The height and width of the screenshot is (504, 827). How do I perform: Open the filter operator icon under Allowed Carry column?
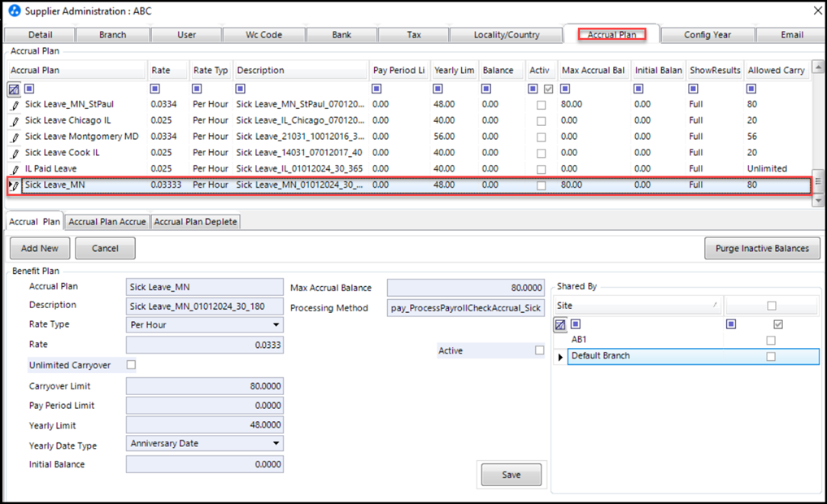point(751,89)
